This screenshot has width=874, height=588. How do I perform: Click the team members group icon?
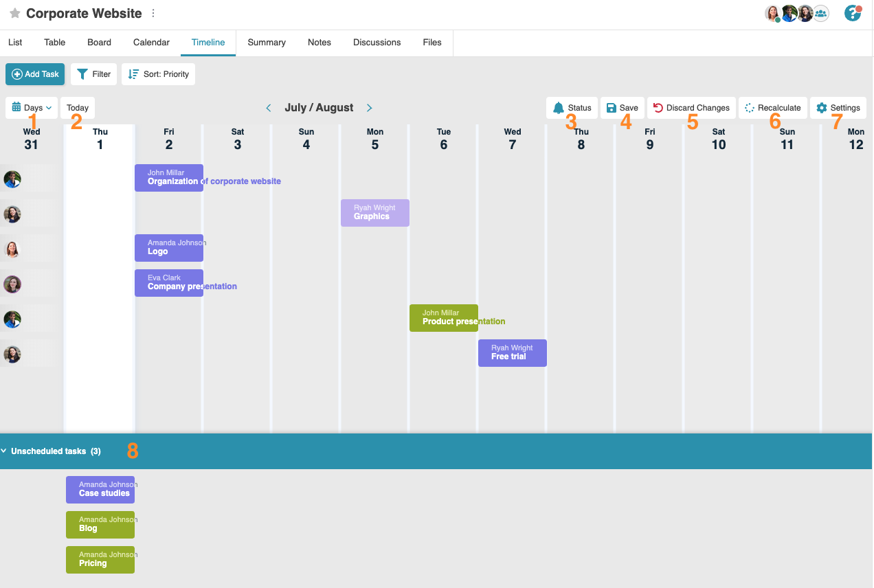coord(820,13)
